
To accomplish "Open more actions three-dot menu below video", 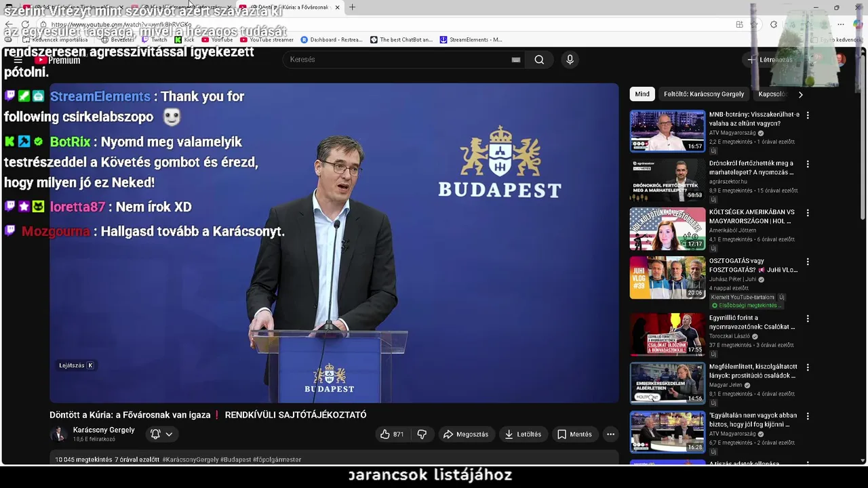I will [610, 434].
